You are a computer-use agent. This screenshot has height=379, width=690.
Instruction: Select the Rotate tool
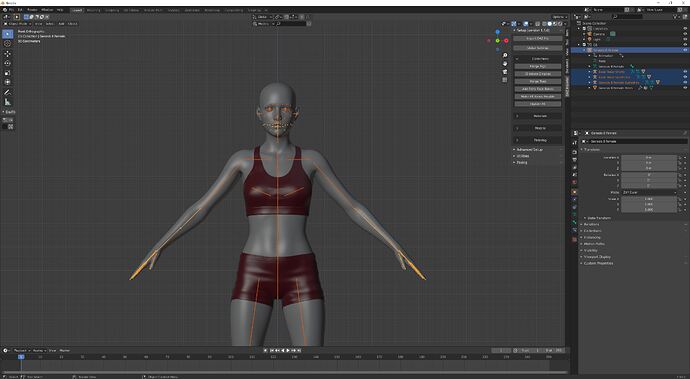pos(7,63)
